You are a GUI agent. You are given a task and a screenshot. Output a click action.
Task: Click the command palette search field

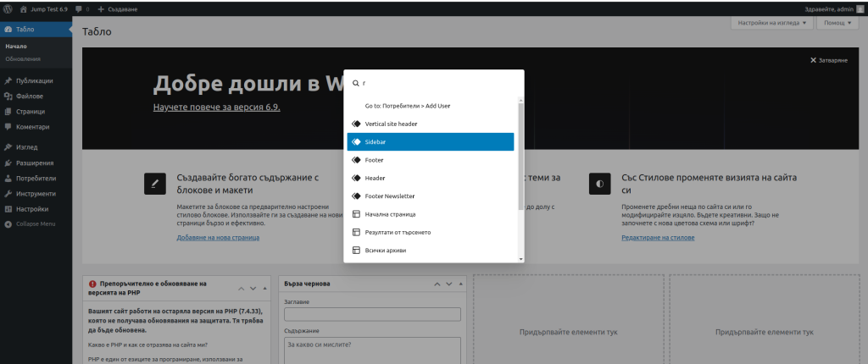pyautogui.click(x=437, y=83)
